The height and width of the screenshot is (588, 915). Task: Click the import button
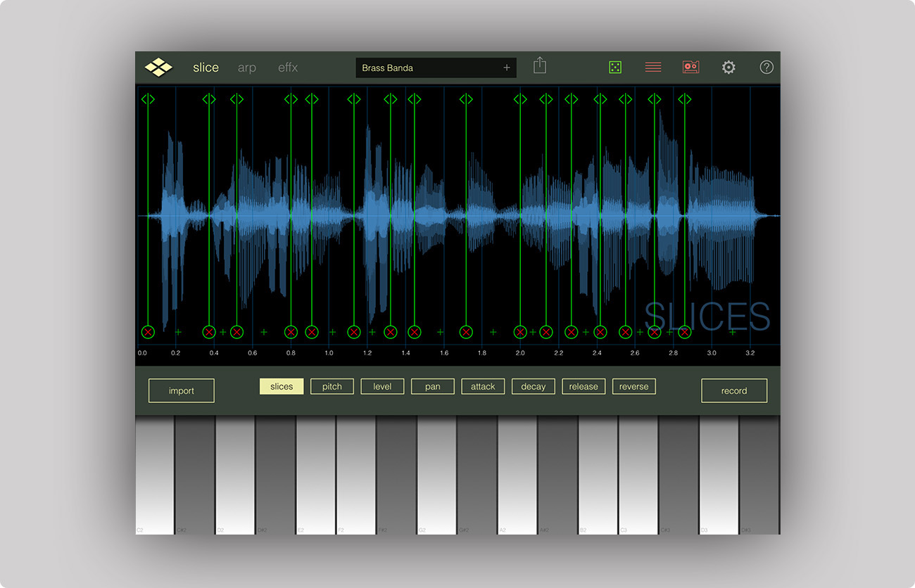(x=182, y=390)
